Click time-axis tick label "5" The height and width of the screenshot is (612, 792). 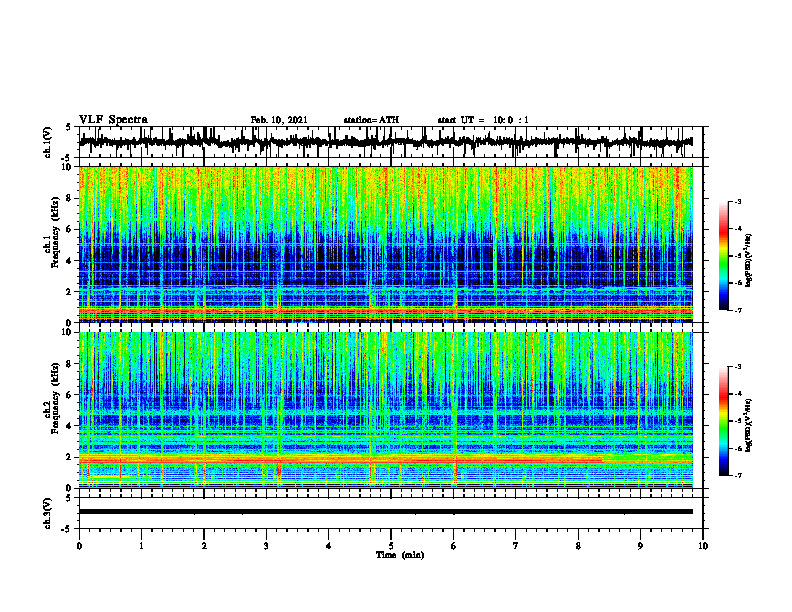pyautogui.click(x=391, y=546)
